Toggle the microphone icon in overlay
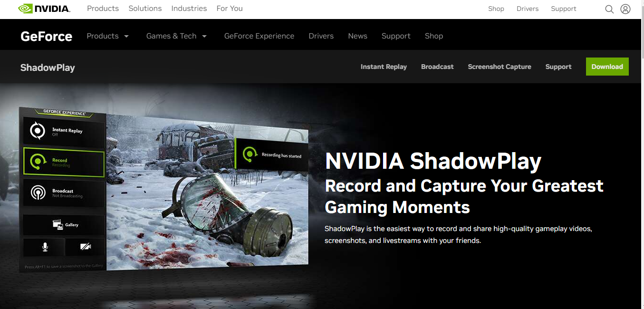 [45, 247]
